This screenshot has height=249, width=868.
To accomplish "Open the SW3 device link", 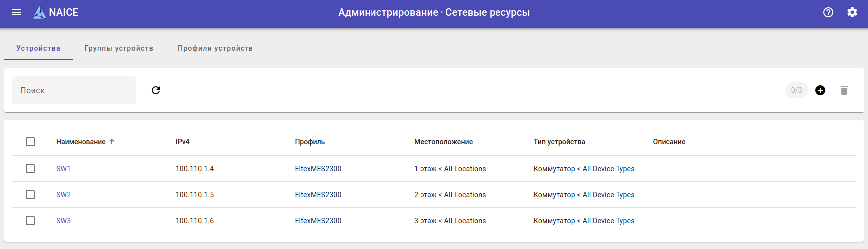I will (x=63, y=221).
